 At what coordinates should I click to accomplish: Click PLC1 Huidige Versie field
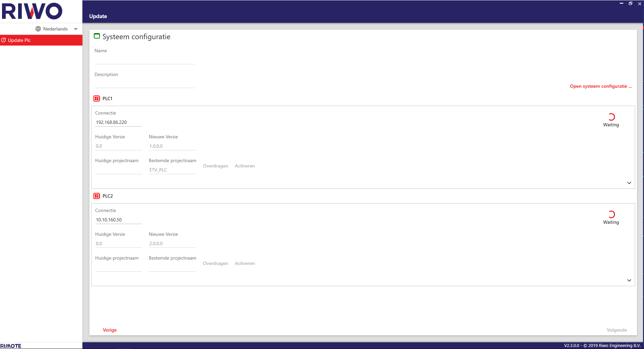pos(119,146)
